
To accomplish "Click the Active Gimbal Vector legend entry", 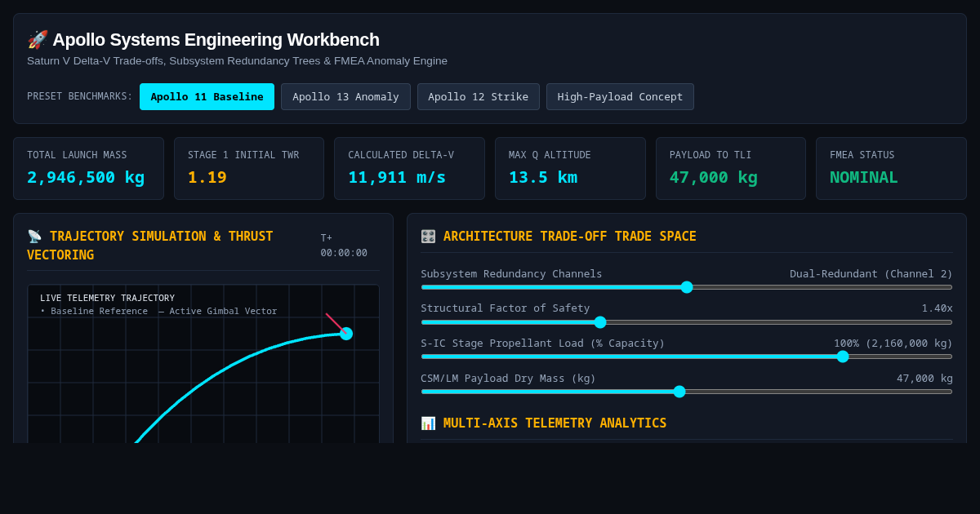I will click(x=217, y=311).
